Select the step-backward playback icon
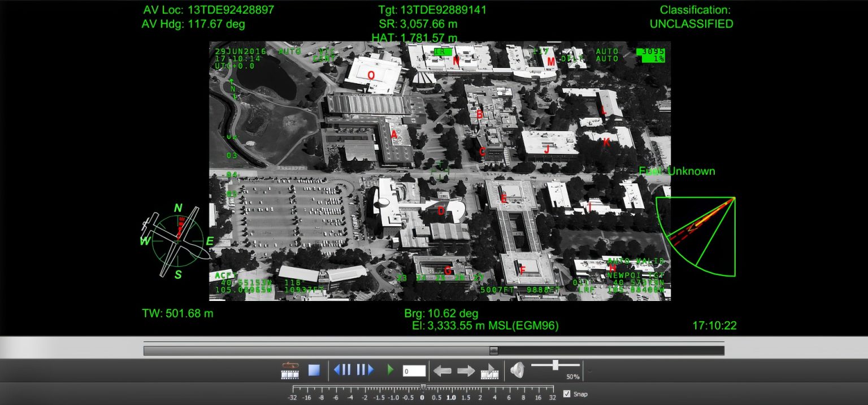The image size is (868, 405). tap(342, 369)
